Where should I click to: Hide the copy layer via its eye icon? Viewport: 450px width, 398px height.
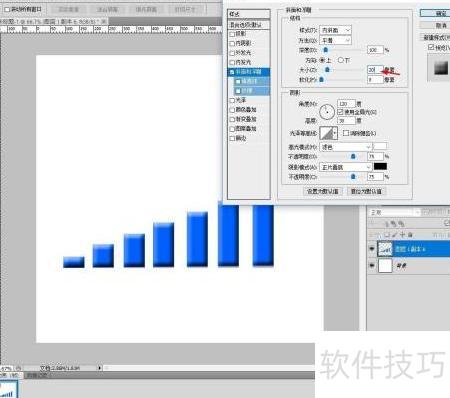372,249
